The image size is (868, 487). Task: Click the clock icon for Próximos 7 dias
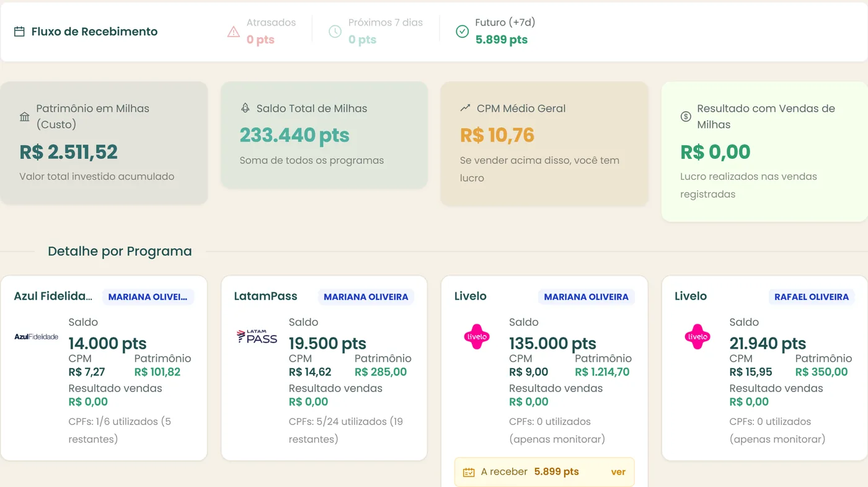(x=335, y=32)
